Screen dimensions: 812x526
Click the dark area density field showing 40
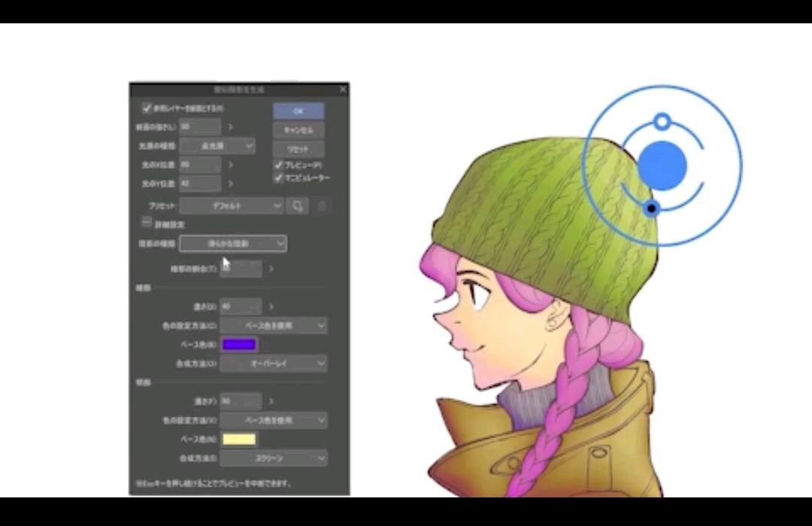pos(241,307)
